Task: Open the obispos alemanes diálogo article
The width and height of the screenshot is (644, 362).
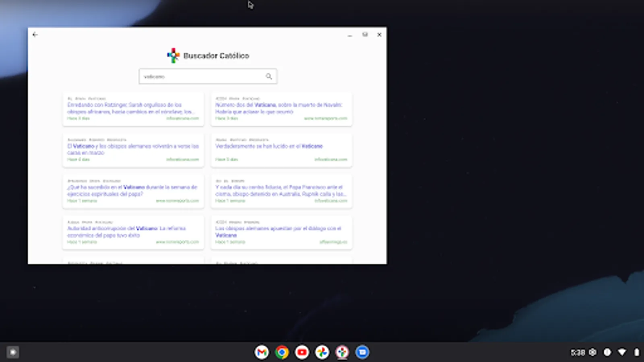Action: pyautogui.click(x=278, y=232)
